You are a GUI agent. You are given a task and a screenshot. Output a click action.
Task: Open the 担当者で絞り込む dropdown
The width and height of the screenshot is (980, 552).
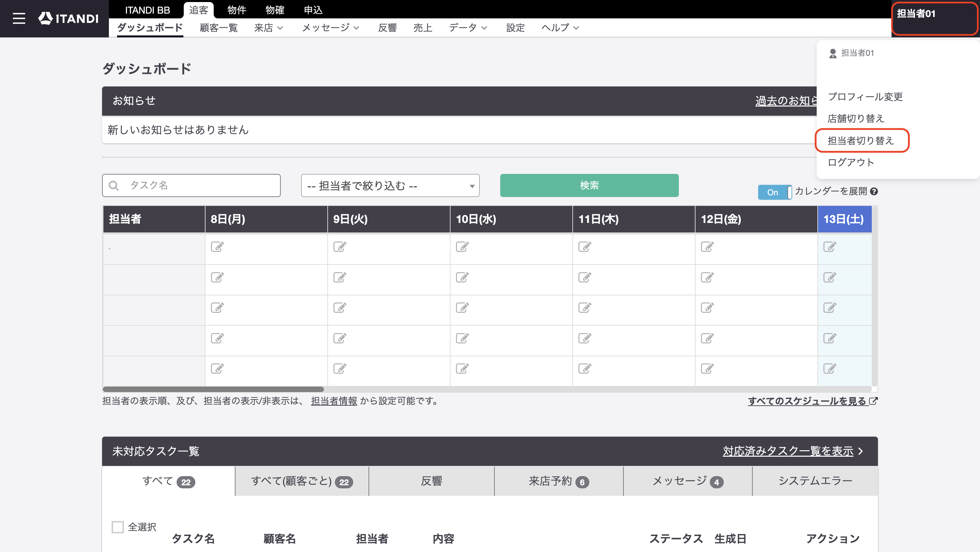tap(390, 186)
